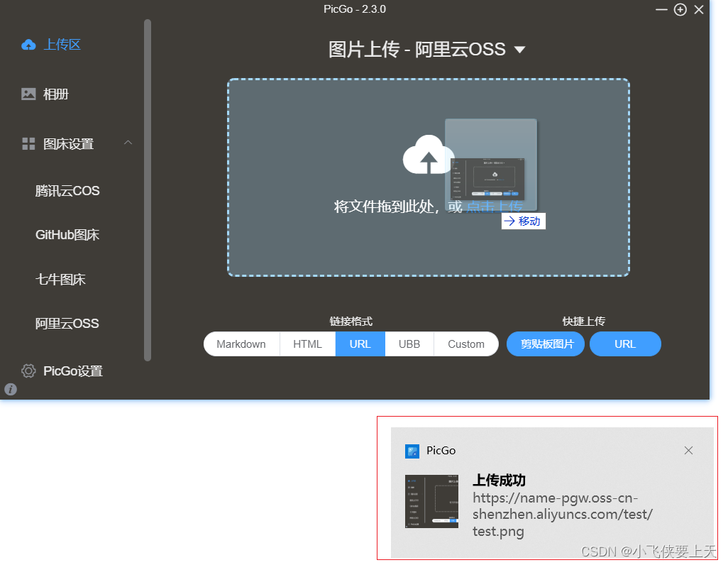This screenshot has height=565, width=728.
Task: Click the PicGo plus-circle window icon
Action: [680, 10]
